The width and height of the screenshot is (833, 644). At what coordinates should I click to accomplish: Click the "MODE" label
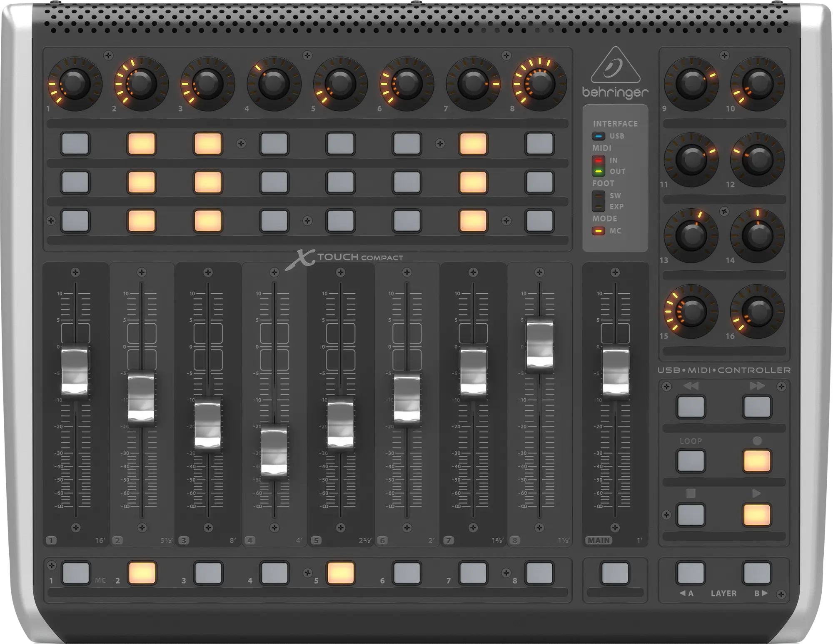click(x=605, y=218)
